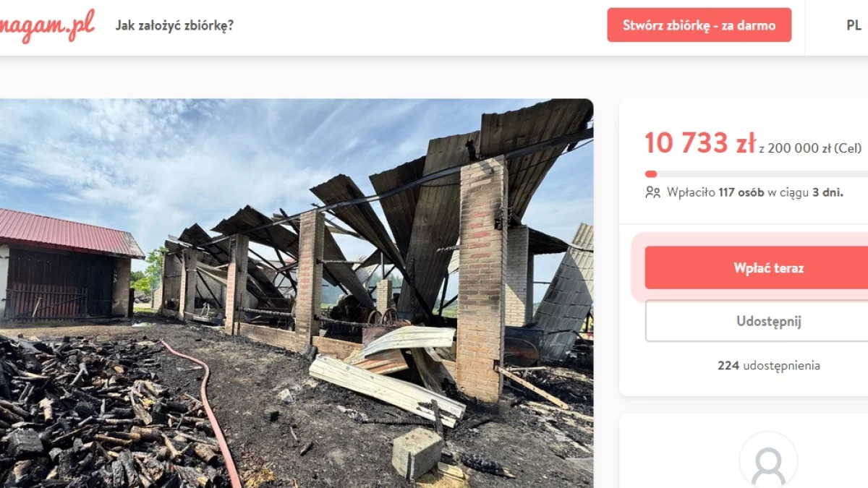Click the organizer card below share count

tap(744, 451)
